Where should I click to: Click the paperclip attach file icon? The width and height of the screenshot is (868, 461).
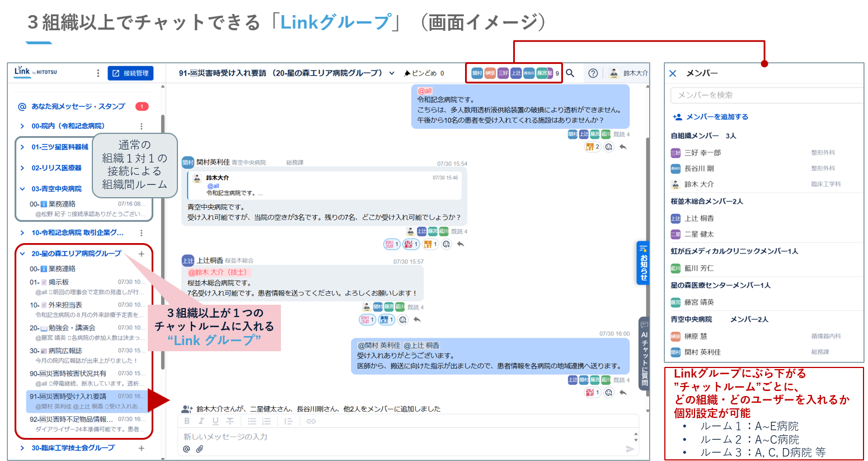(x=199, y=449)
